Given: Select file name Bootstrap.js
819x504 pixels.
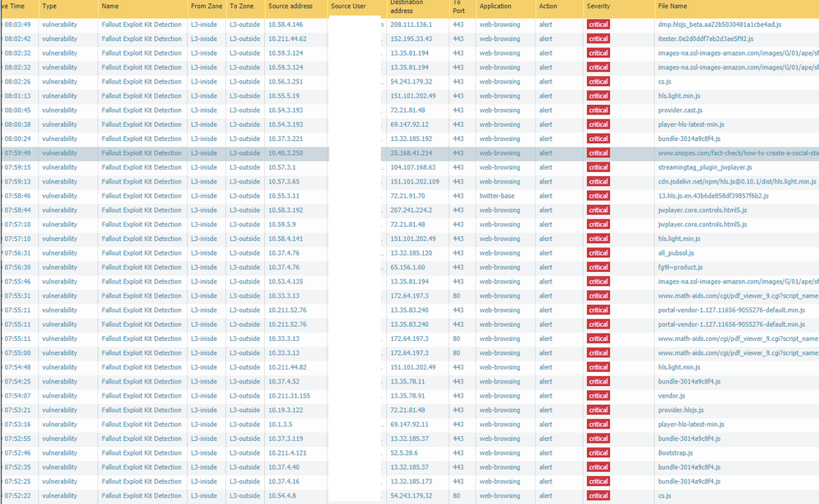Looking at the screenshot, I should point(676,453).
